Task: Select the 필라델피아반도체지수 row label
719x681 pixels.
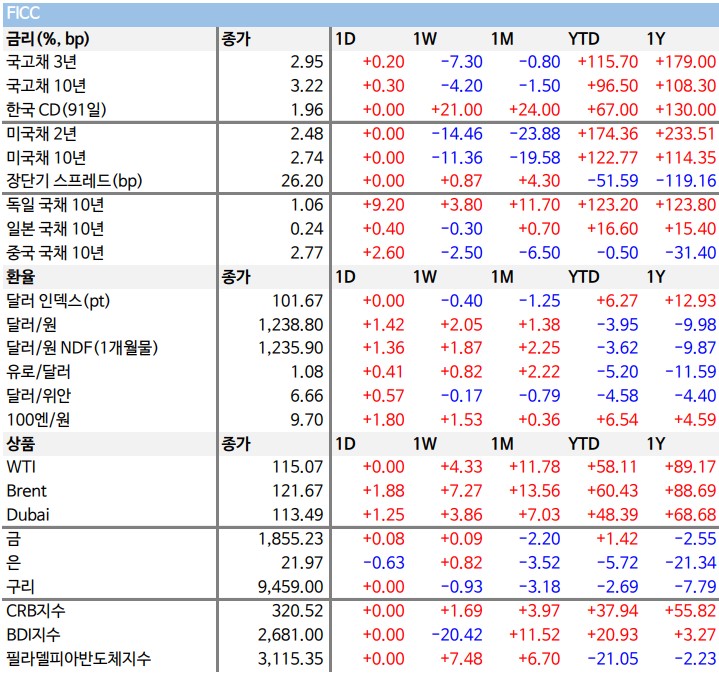Action: pos(78,659)
